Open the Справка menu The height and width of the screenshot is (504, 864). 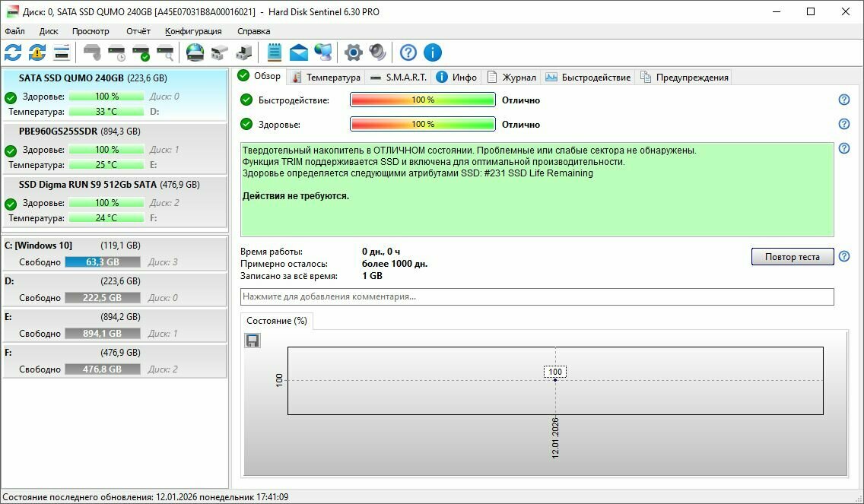[x=253, y=31]
